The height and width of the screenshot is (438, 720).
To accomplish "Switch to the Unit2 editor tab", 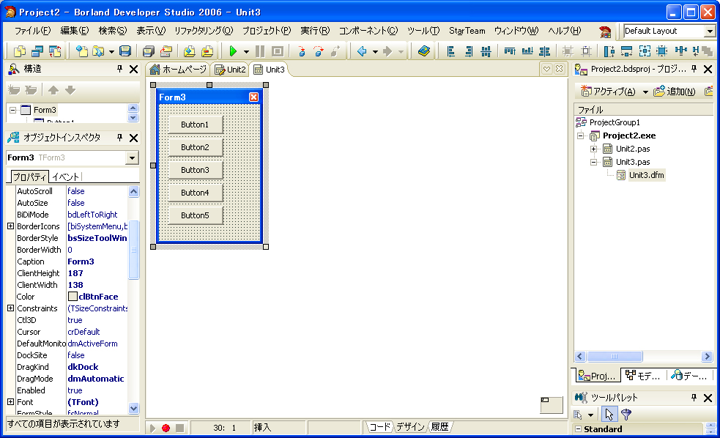I will (x=231, y=69).
